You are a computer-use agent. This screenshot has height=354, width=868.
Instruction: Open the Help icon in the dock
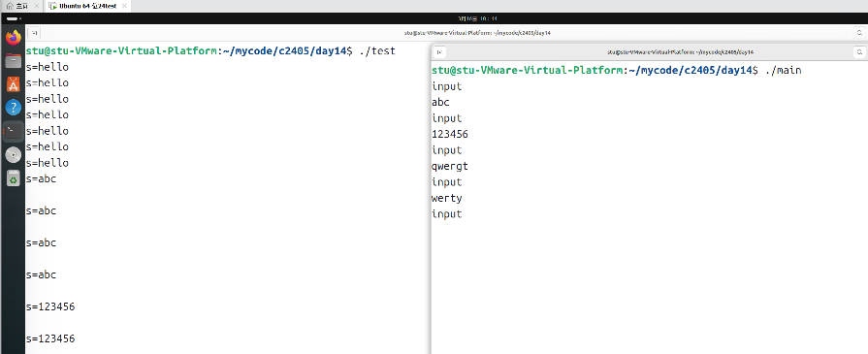(x=14, y=108)
